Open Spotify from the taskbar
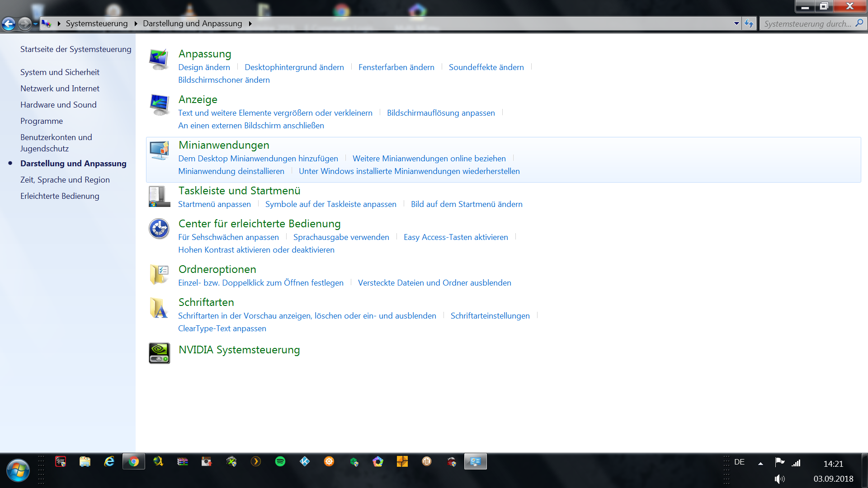 [x=280, y=461]
